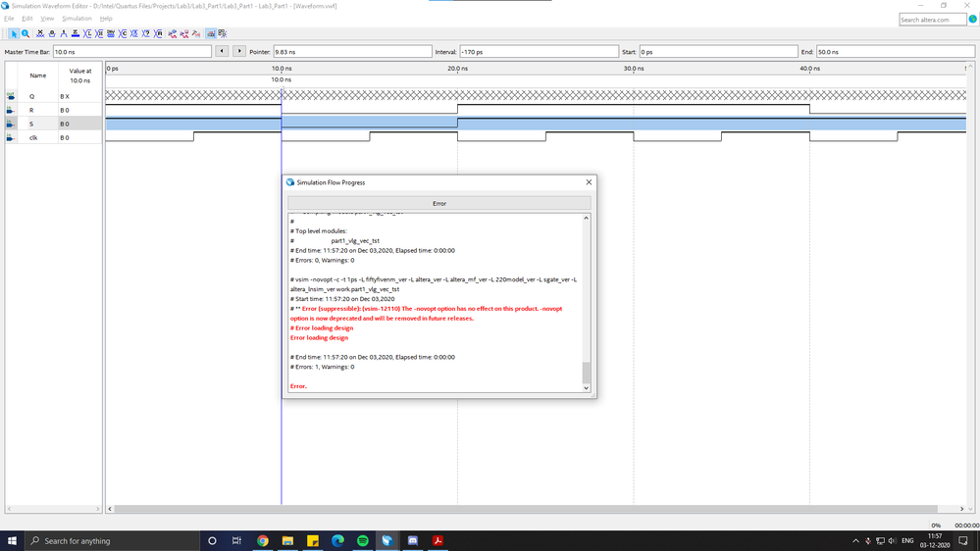This screenshot has height=551, width=980.
Task: Open the Simulation menu
Action: (x=77, y=19)
